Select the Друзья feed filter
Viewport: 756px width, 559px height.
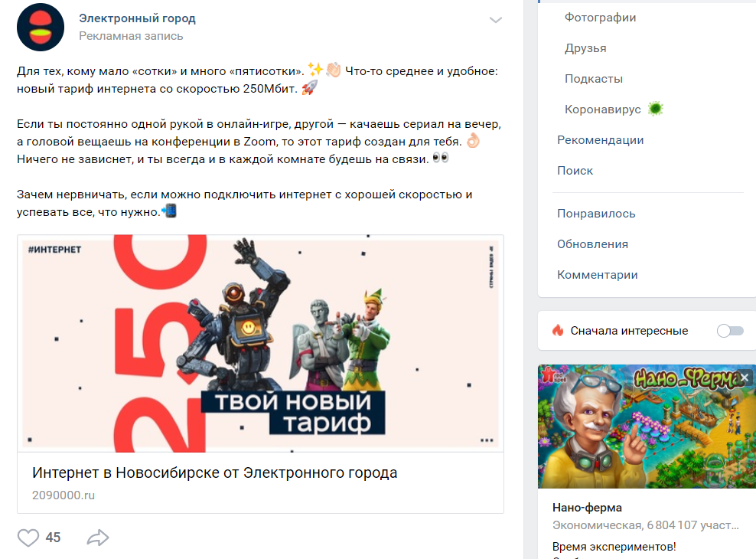585,48
